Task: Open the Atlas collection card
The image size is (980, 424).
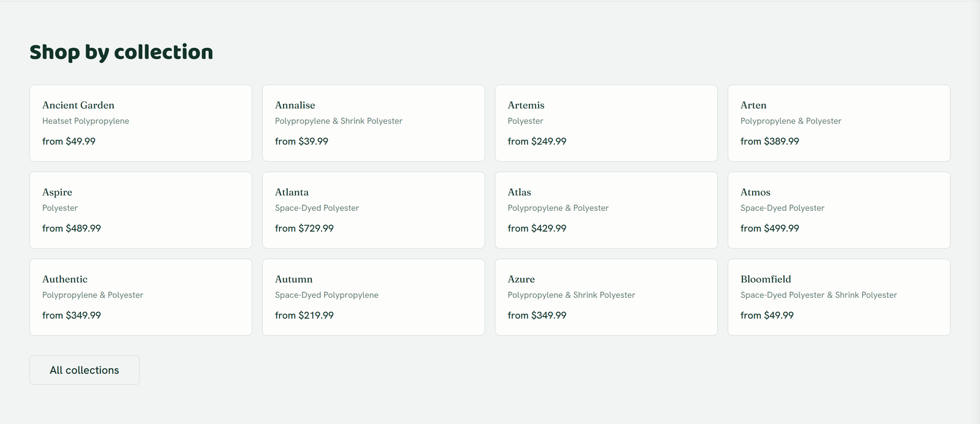Action: pos(606,210)
